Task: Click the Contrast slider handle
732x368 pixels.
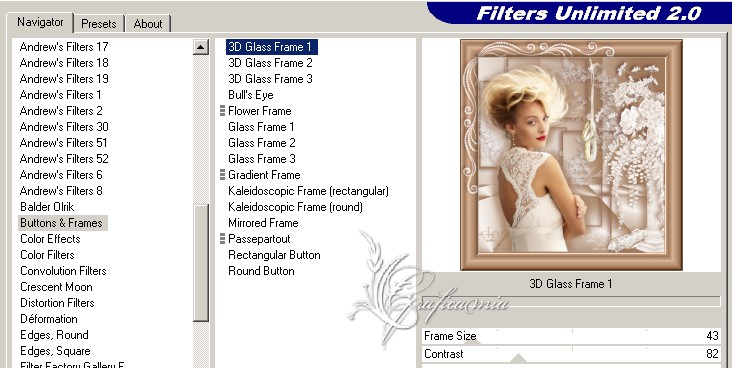Action: click(518, 359)
